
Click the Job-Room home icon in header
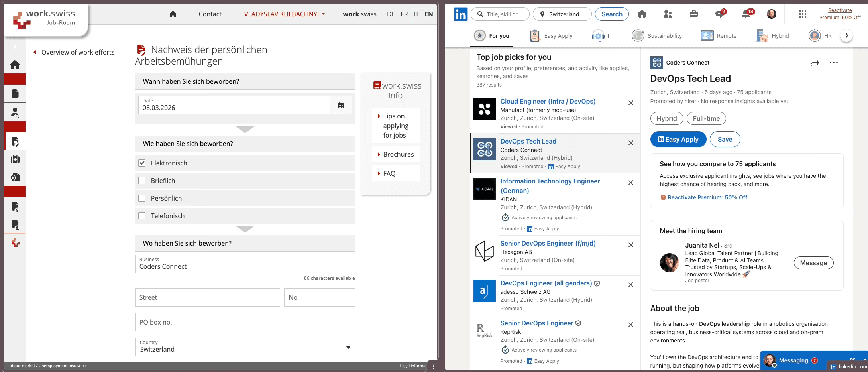pyautogui.click(x=173, y=14)
